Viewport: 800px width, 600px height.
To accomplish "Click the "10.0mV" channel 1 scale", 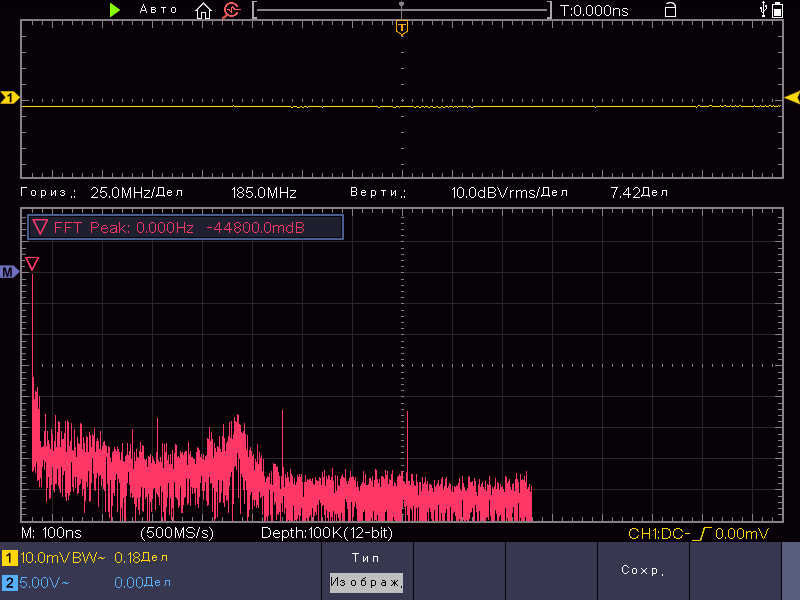I will click(x=45, y=558).
